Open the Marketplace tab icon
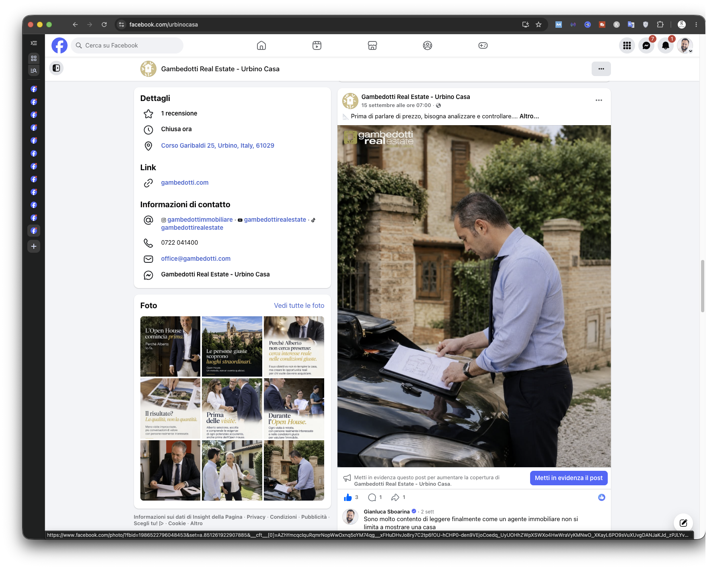Screen dimensions: 728x569 coord(372,45)
